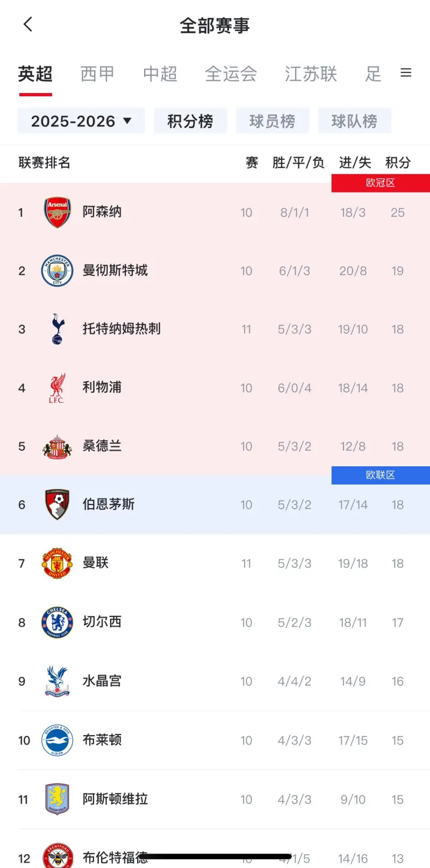Open the 2025-2026 season dropdown

coord(81,121)
